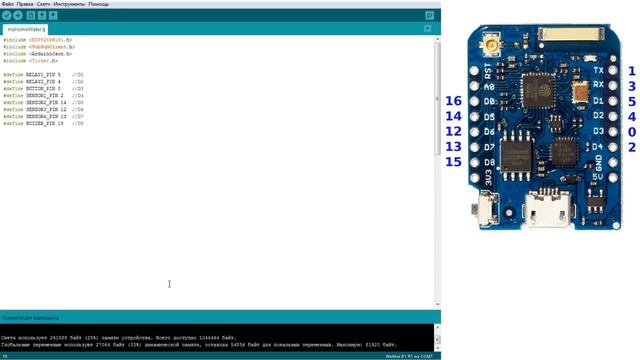Image resolution: width=640 pixels, height=360 pixels.
Task: Open the Файл menu
Action: (7, 4)
